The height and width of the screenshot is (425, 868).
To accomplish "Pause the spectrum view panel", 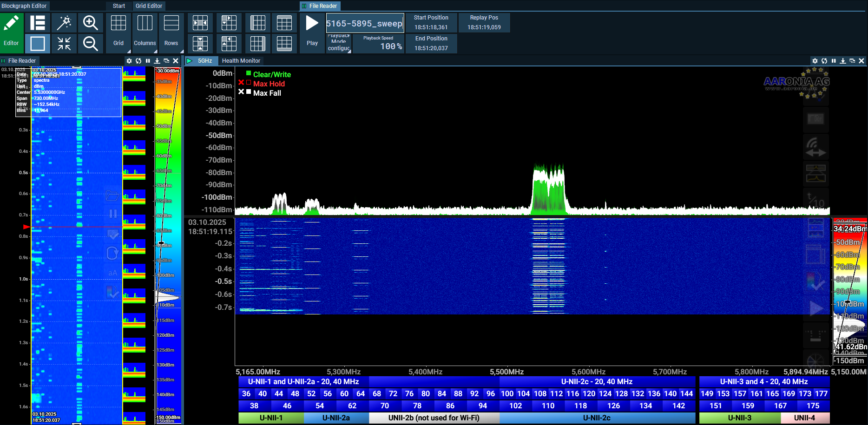I will 834,61.
